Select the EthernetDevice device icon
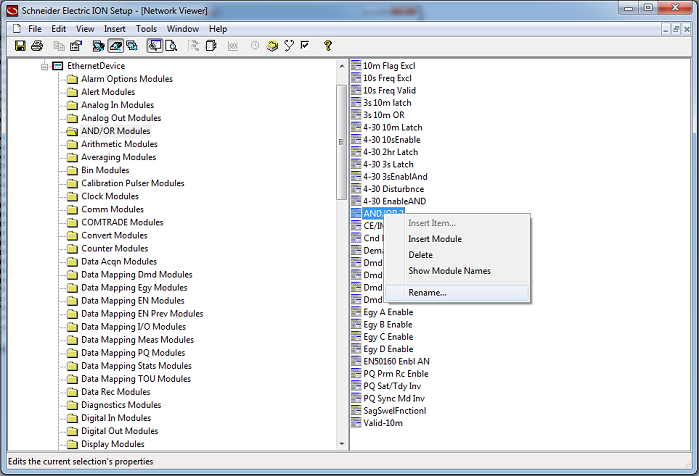 point(58,66)
